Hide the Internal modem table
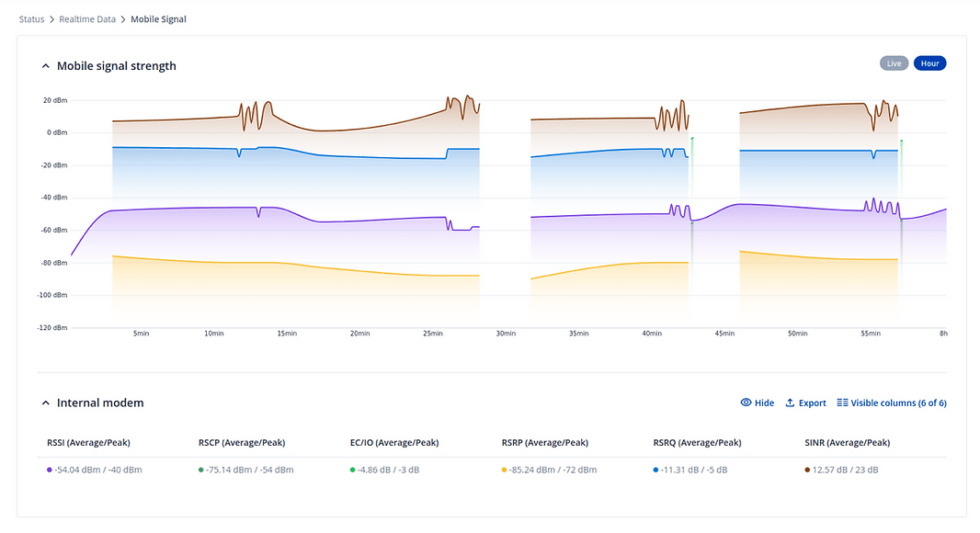 pos(756,403)
